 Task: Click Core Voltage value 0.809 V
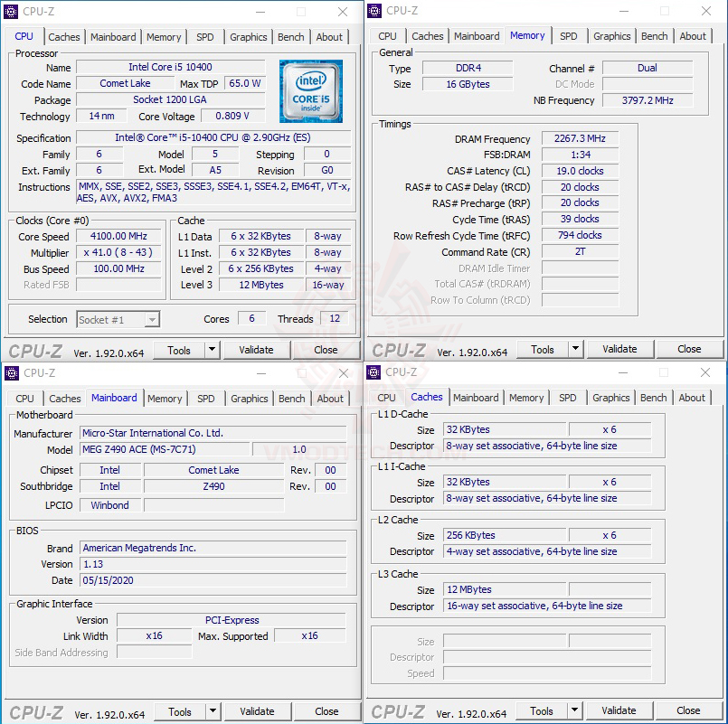pyautogui.click(x=232, y=116)
